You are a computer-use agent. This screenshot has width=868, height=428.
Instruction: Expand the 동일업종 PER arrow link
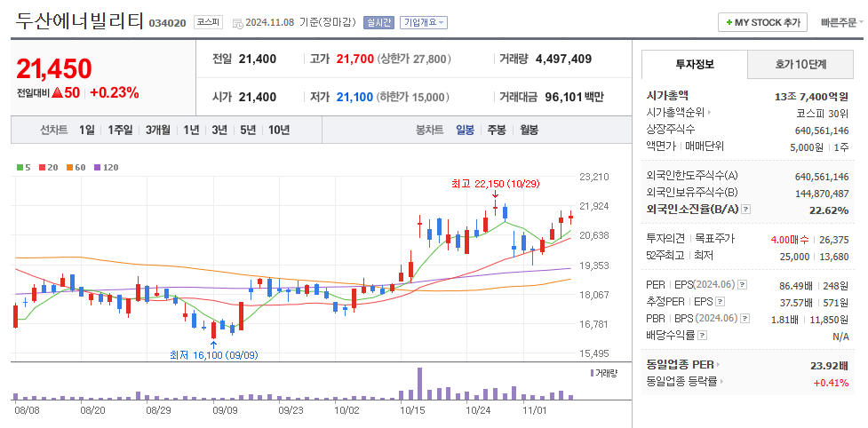(719, 365)
